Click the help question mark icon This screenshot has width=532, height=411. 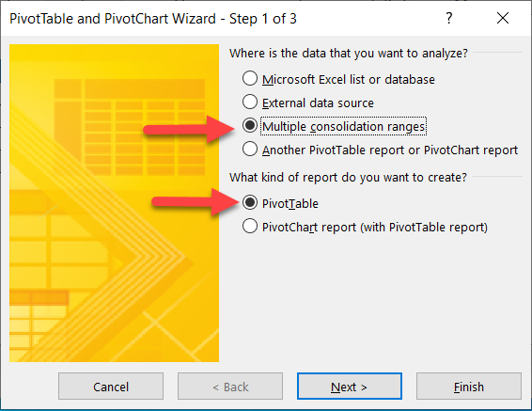(x=449, y=18)
